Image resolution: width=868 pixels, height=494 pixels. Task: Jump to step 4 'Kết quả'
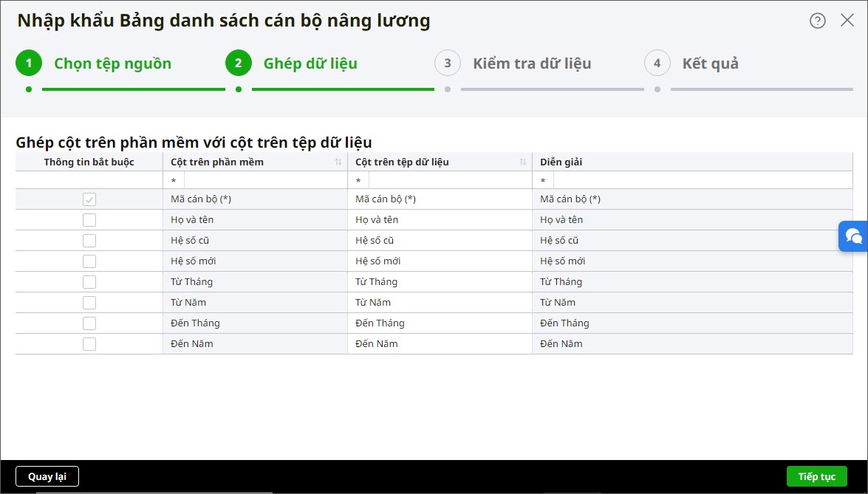[709, 64]
